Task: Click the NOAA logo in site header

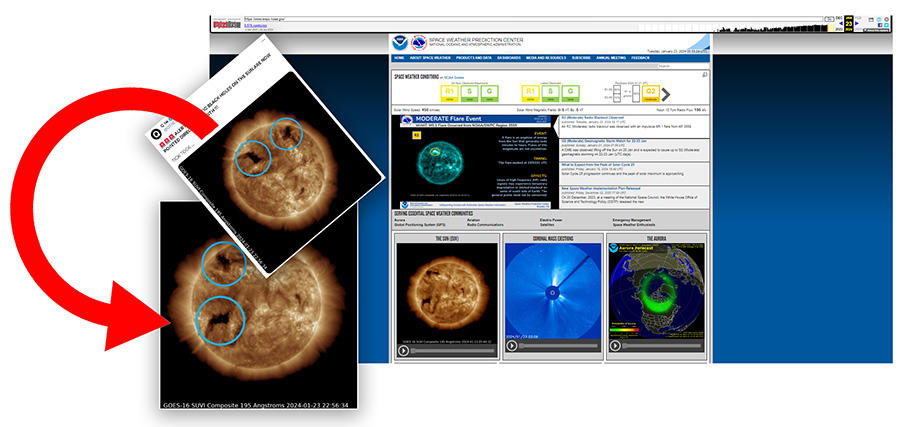Action: (x=399, y=42)
